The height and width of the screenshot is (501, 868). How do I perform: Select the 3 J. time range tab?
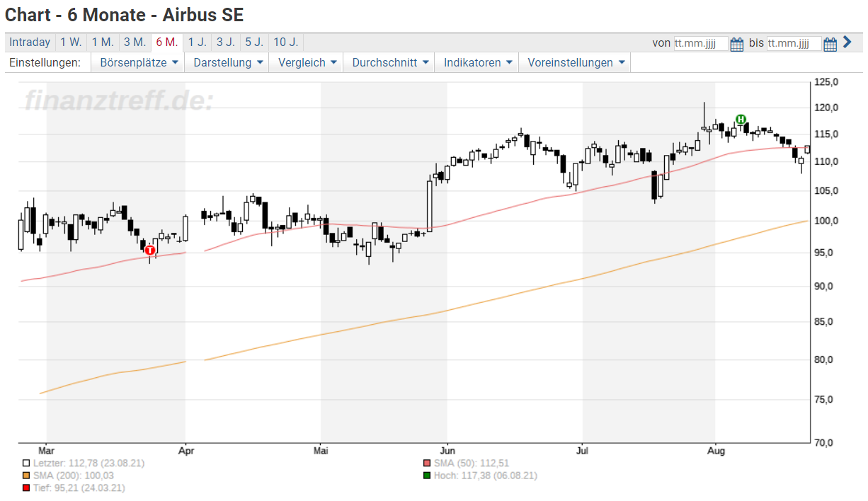pyautogui.click(x=226, y=42)
